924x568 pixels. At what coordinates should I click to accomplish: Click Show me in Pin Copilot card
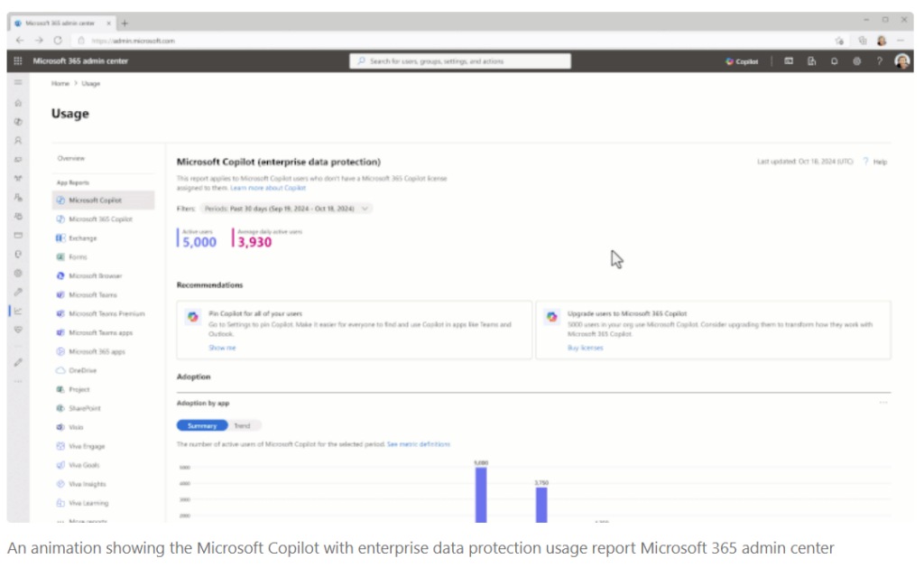(222, 348)
